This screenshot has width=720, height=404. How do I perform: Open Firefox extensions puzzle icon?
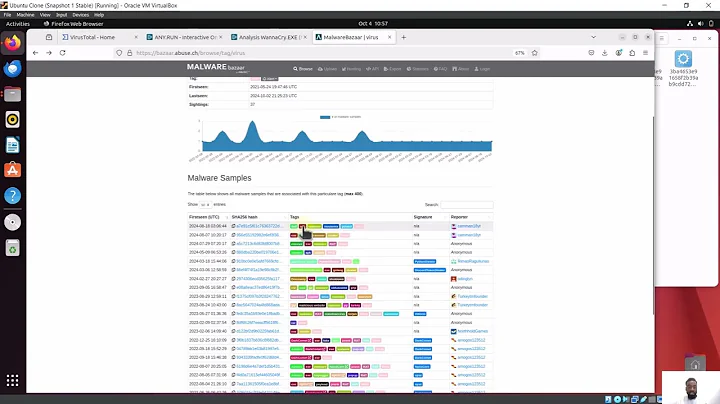click(x=632, y=53)
